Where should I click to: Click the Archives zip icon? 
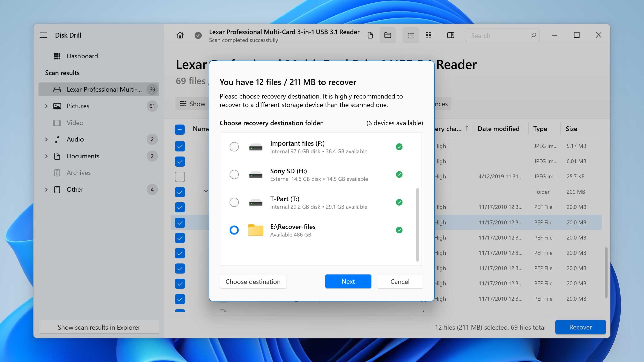[57, 173]
